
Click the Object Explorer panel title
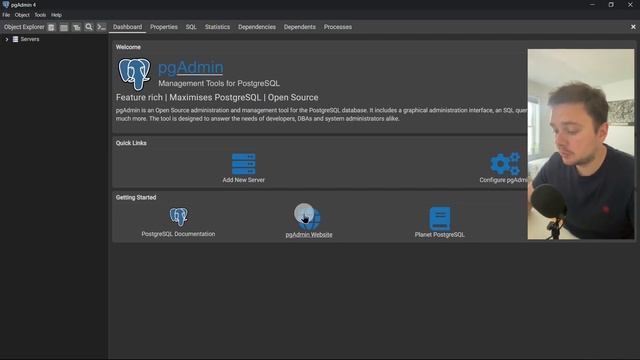(24, 27)
